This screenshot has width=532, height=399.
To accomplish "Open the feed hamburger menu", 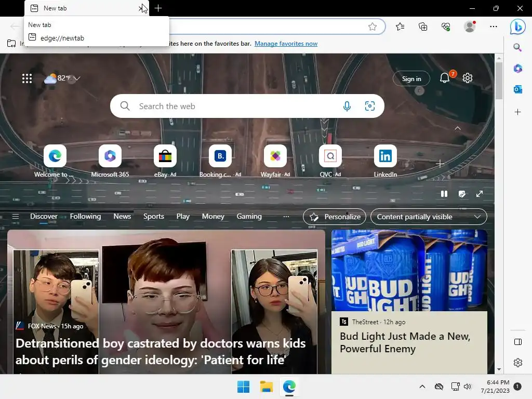I will click(16, 217).
